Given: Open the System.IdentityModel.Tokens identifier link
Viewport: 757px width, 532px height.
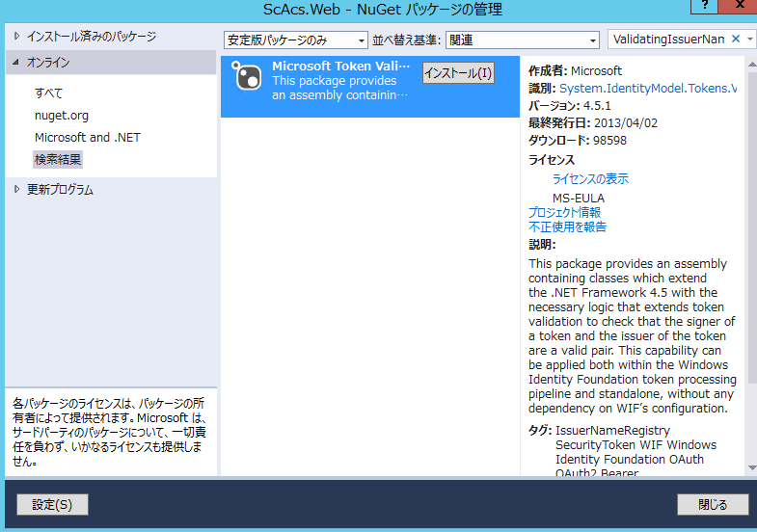Looking at the screenshot, I should tap(648, 89).
